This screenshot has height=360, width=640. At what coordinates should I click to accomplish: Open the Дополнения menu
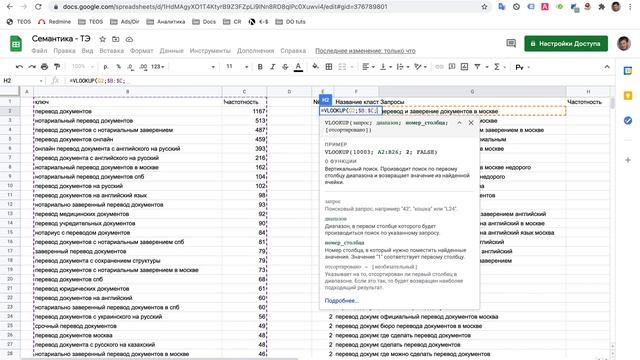[256, 51]
